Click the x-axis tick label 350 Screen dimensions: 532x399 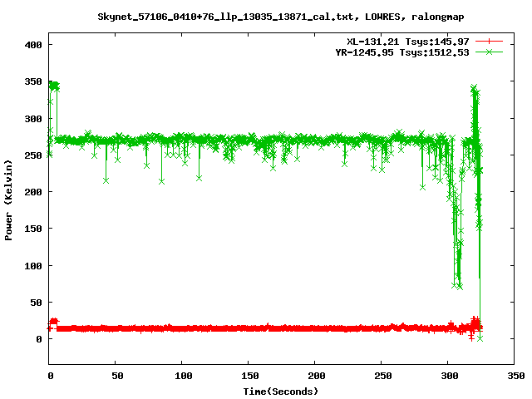[x=516, y=376]
